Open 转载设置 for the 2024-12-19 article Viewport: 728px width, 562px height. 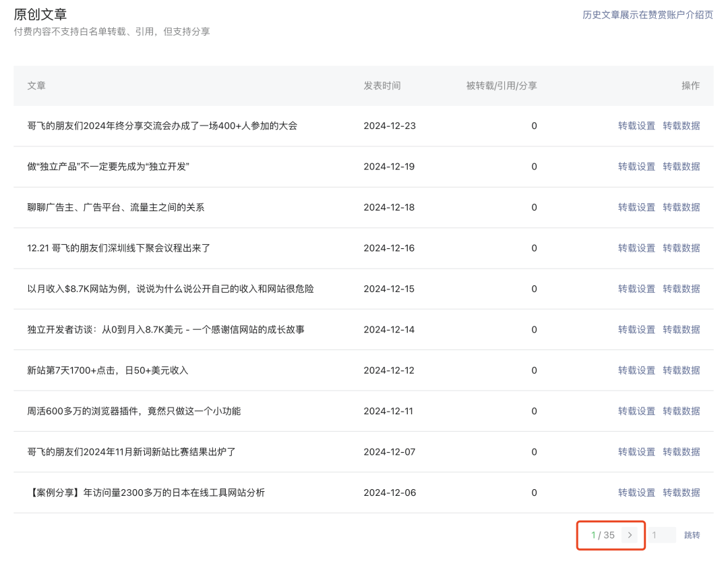click(636, 167)
